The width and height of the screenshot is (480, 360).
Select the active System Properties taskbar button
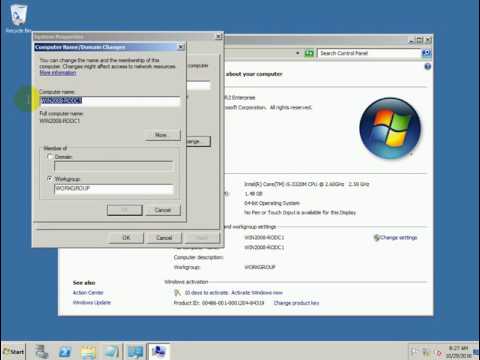point(159,352)
